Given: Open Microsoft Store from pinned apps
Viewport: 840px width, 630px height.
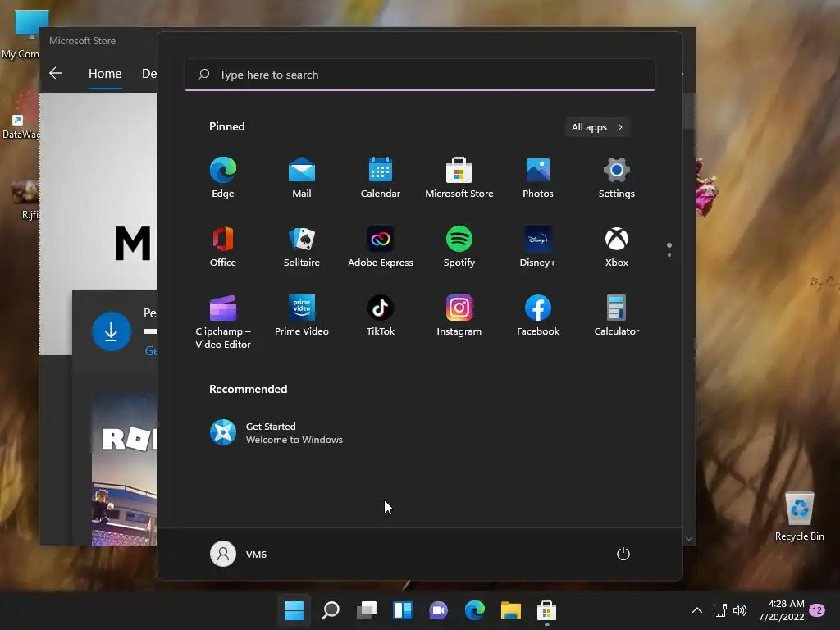Looking at the screenshot, I should tap(459, 178).
